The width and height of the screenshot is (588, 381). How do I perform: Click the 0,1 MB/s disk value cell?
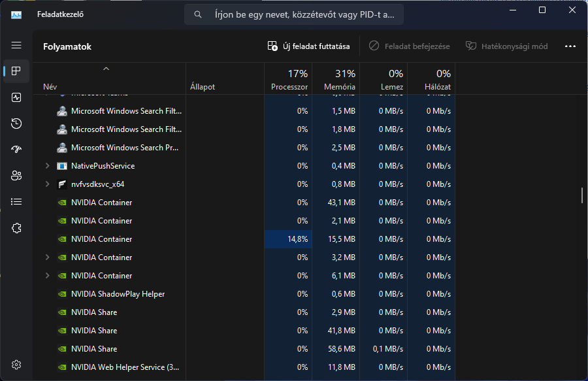coord(384,349)
